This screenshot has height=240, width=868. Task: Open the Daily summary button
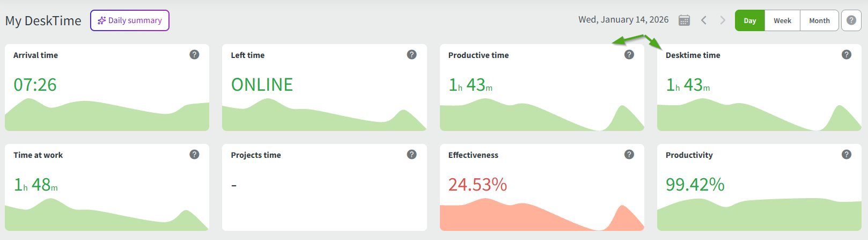[130, 20]
